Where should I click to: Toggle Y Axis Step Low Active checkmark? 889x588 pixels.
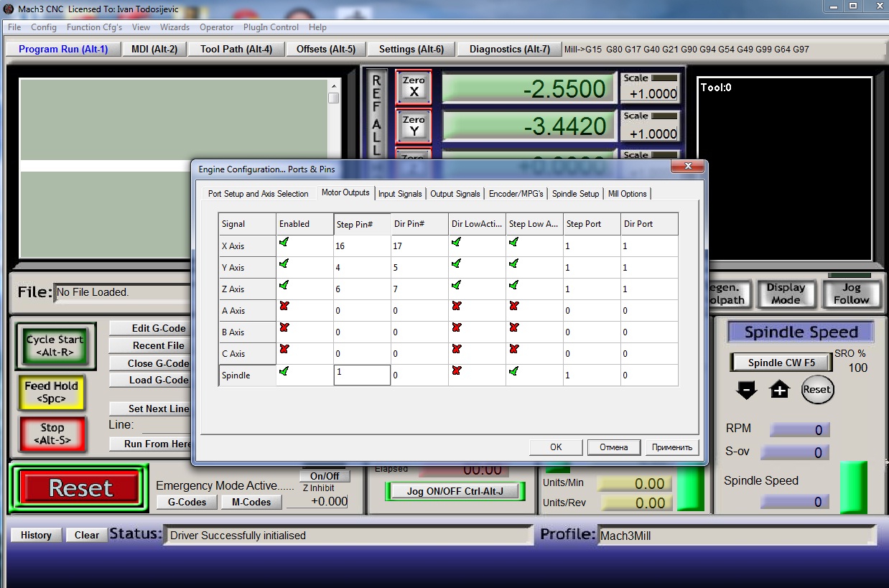point(513,264)
